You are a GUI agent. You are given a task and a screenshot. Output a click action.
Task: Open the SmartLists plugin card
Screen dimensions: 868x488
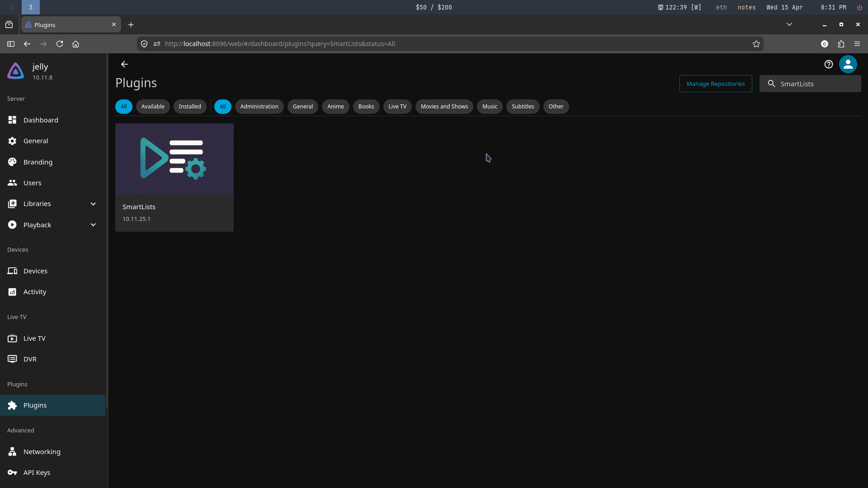(175, 178)
